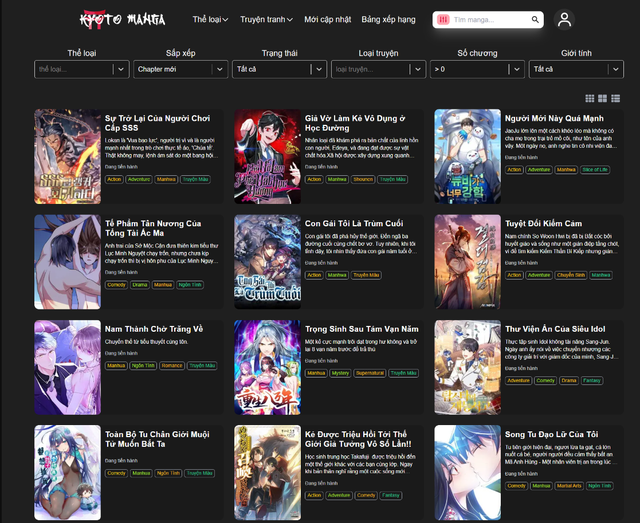This screenshot has width=640, height=523.
Task: Click cover of Người Chơi Cấp SSS
Action: click(x=67, y=156)
